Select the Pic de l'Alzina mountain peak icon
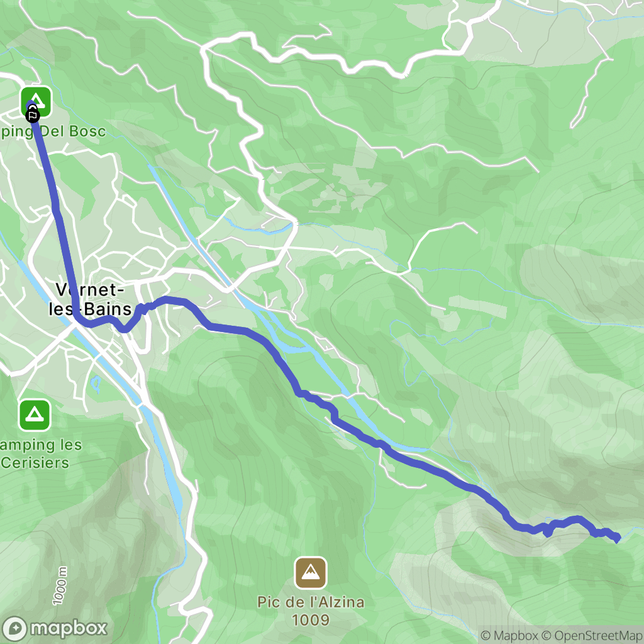This screenshot has height=644, width=644. pos(311,572)
